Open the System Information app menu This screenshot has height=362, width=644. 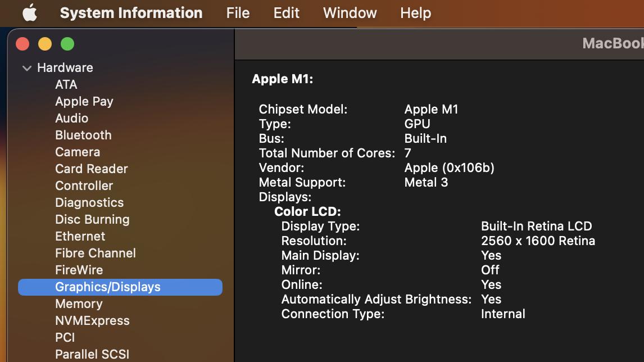pos(131,13)
